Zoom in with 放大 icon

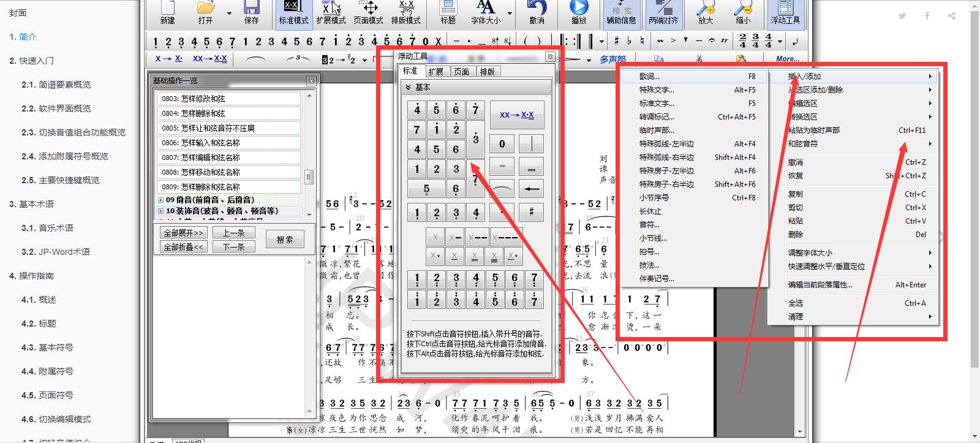tap(706, 13)
